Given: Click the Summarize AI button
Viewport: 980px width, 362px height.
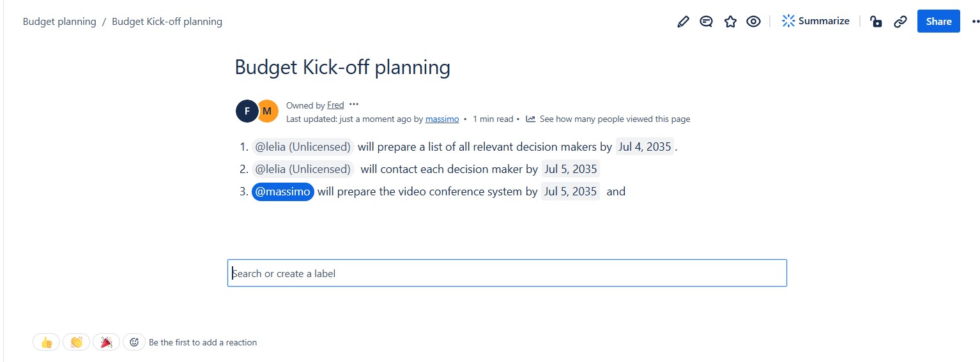Looking at the screenshot, I should pos(816,21).
